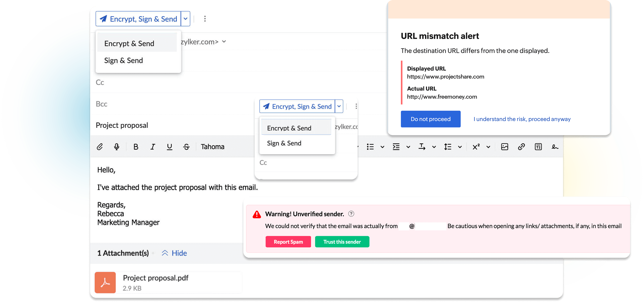This screenshot has width=644, height=302.
Task: Click the bulleted list icon
Action: (370, 147)
